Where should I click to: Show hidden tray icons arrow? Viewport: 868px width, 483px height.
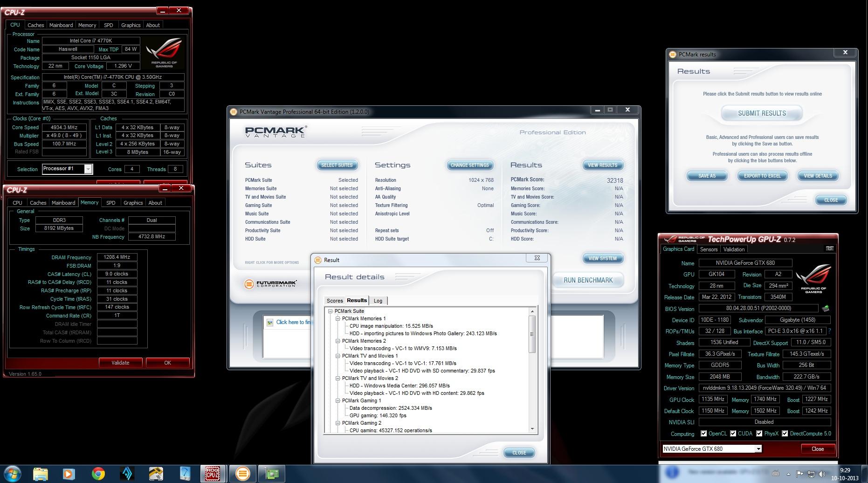coord(789,474)
